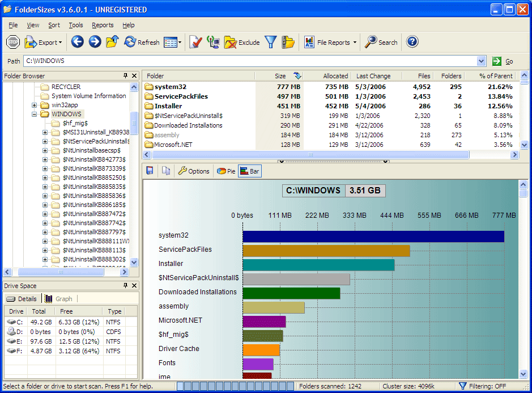Open the Export dropdown arrow

[x=61, y=43]
